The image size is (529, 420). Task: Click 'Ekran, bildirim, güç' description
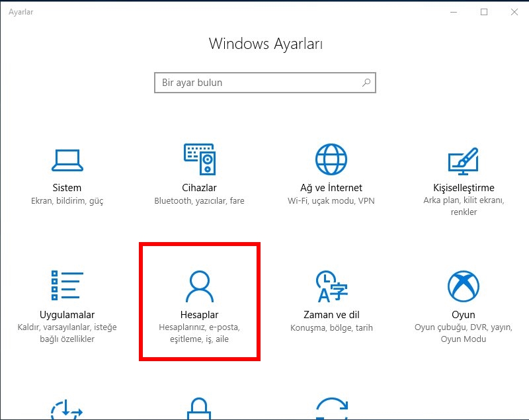[x=67, y=201]
